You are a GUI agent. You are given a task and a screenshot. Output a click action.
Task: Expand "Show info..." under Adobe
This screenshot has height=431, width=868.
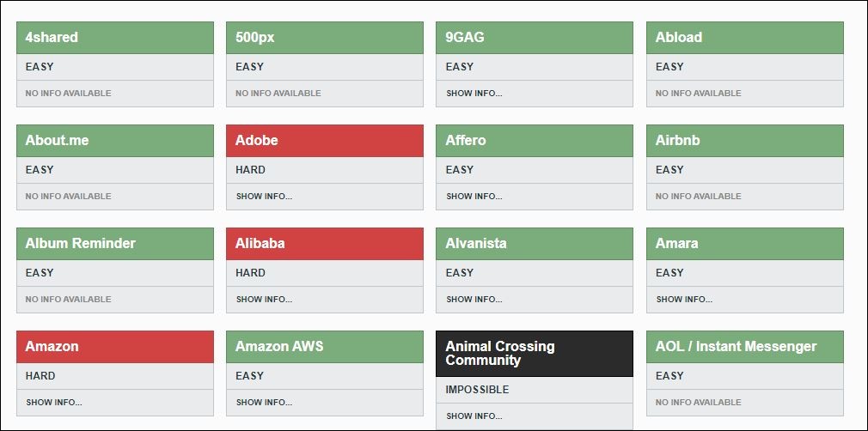[x=264, y=197]
